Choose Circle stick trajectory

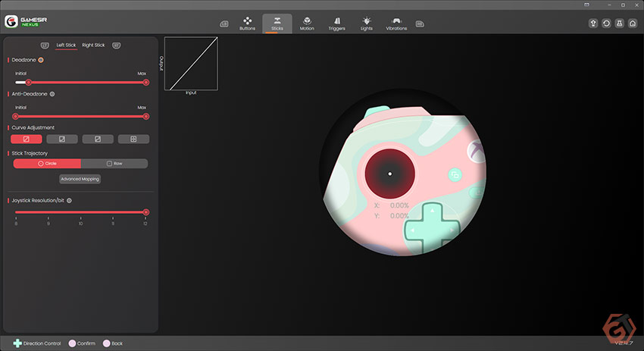point(47,164)
